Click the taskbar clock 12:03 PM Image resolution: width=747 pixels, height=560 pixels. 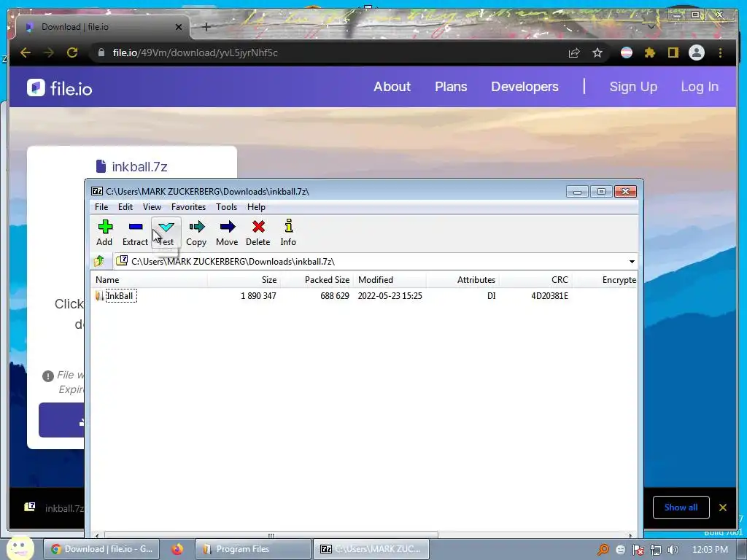click(710, 550)
